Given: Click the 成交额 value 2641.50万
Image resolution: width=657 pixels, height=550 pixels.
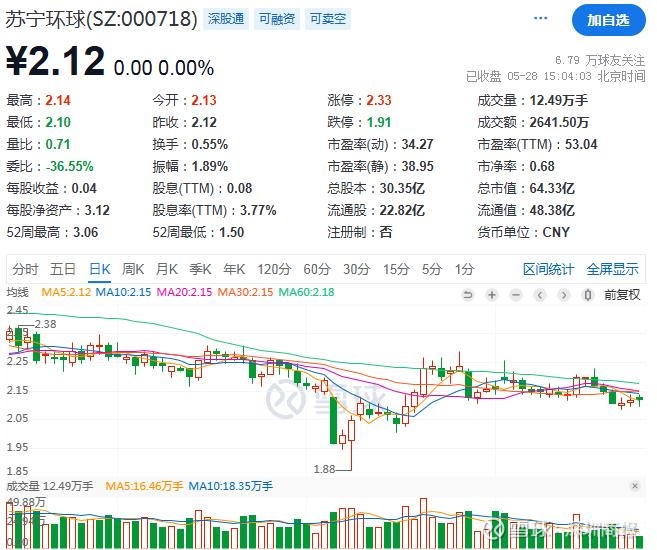Looking at the screenshot, I should click(559, 122).
